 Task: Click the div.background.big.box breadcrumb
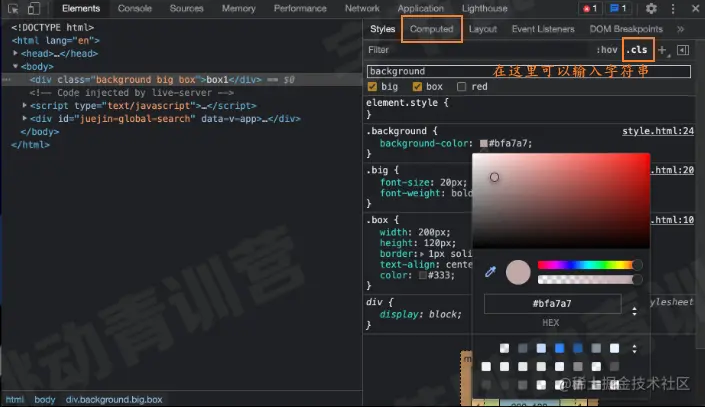[114, 399]
